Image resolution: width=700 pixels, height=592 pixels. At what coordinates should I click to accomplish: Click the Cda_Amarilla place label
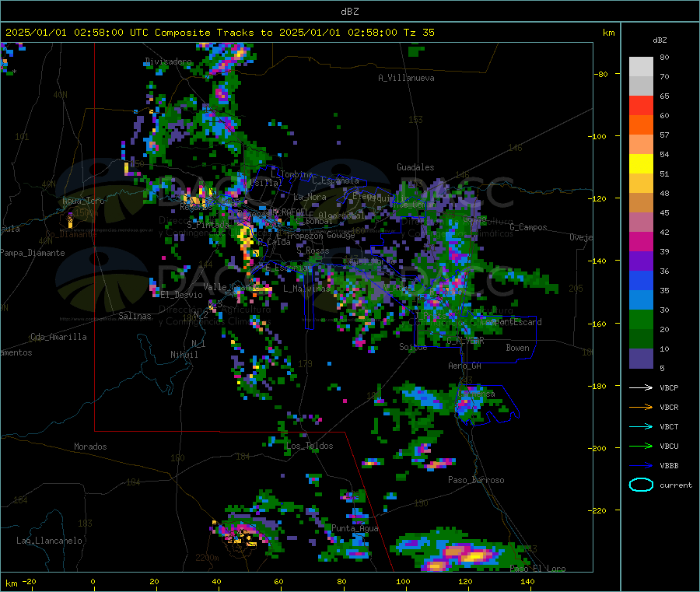(x=58, y=337)
